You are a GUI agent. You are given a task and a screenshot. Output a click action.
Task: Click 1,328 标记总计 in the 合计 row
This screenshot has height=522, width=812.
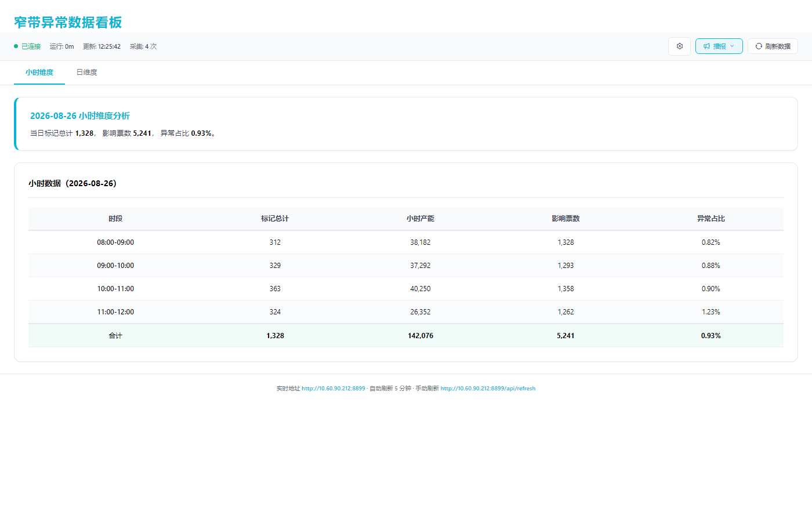click(275, 336)
